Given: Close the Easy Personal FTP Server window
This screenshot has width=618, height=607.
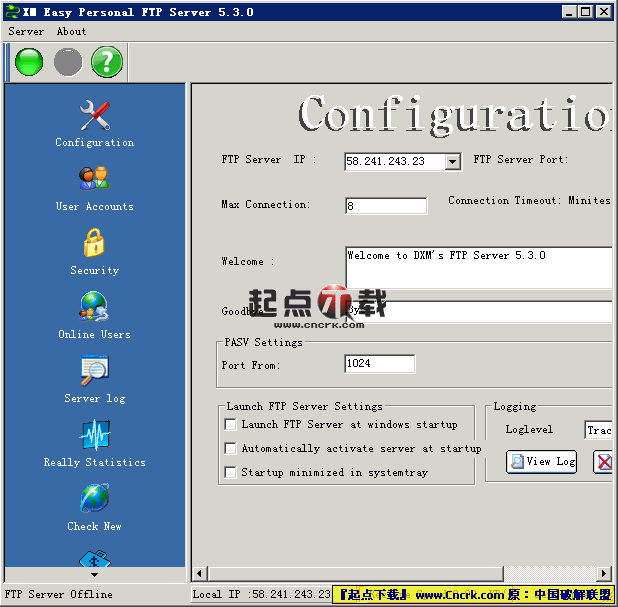Looking at the screenshot, I should click(x=604, y=12).
